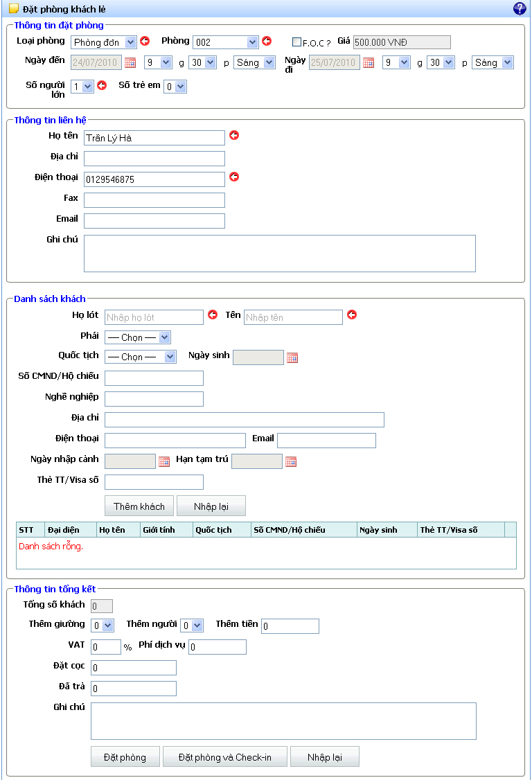Screen dimensions: 532x780
Task: Open calendar picker for Ngày đi
Action: 369,62
